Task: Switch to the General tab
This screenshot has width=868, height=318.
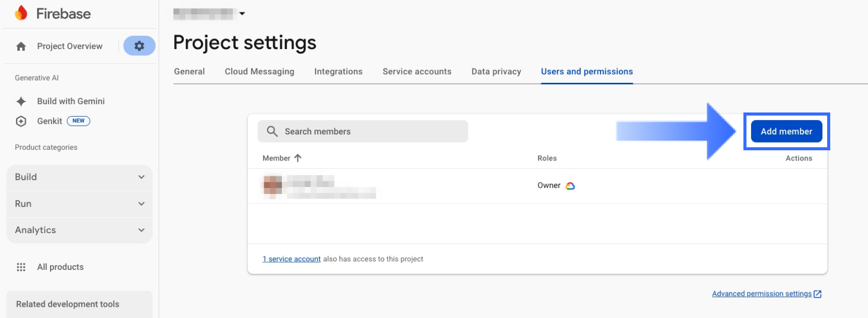Action: tap(189, 72)
